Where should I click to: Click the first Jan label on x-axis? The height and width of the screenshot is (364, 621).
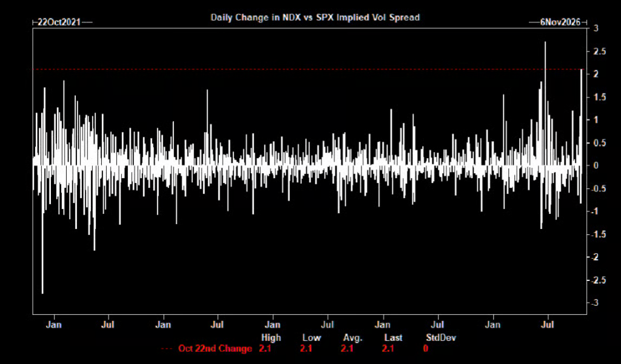(54, 325)
